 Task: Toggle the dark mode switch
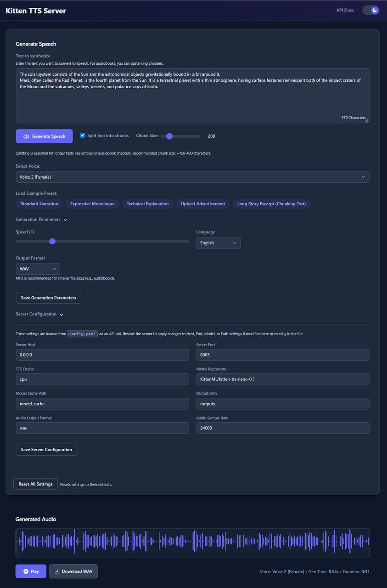click(370, 10)
